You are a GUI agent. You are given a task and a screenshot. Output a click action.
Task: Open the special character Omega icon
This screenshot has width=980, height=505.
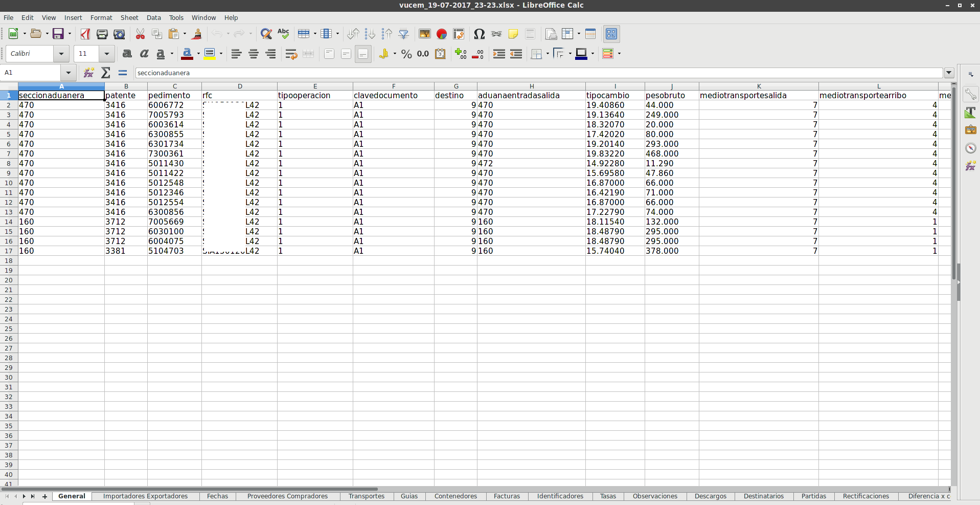[479, 34]
